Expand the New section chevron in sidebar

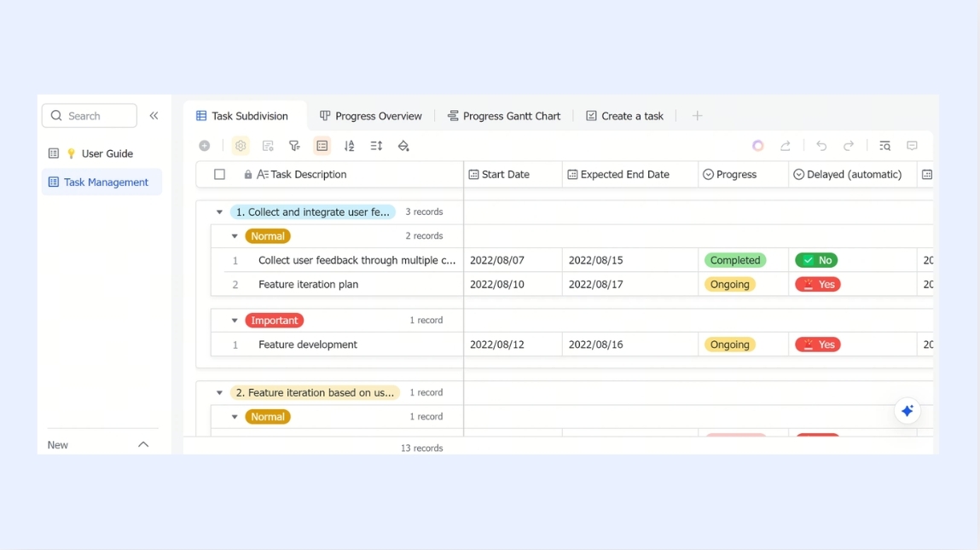coord(143,444)
